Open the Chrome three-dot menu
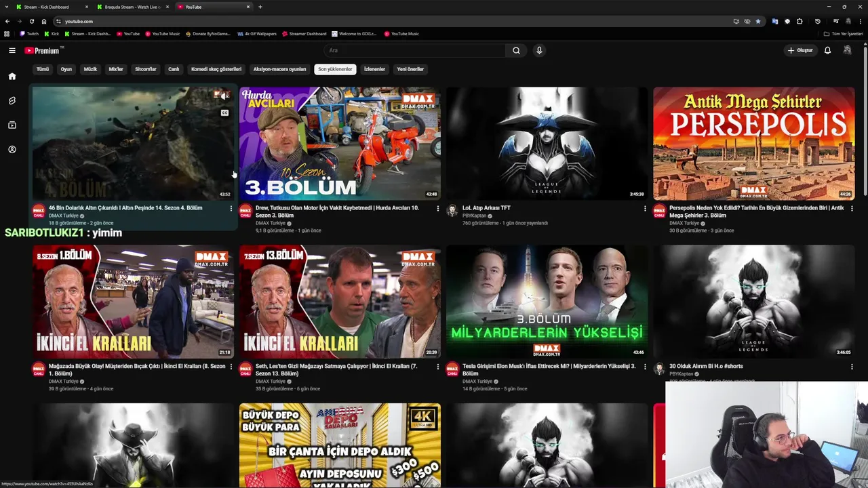This screenshot has height=488, width=868. pos(860,21)
